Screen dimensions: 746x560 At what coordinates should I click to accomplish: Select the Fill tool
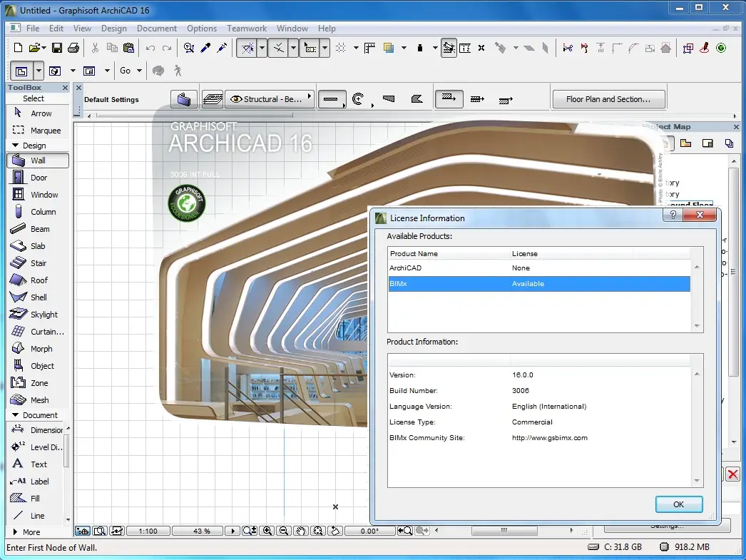pos(36,499)
